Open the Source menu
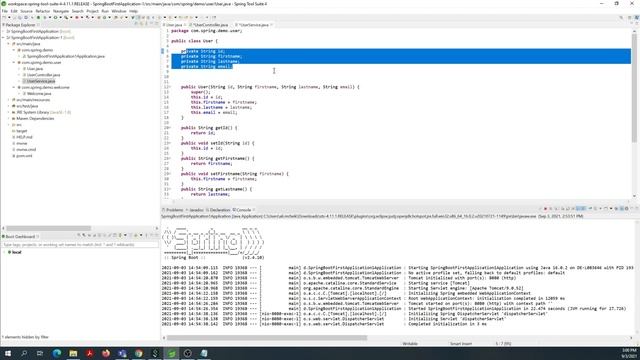Viewport: 640px width, 360px height. (26, 11)
